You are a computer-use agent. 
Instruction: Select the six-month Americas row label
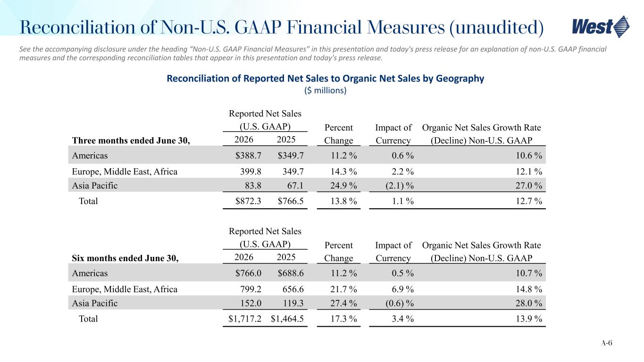tap(90, 273)
